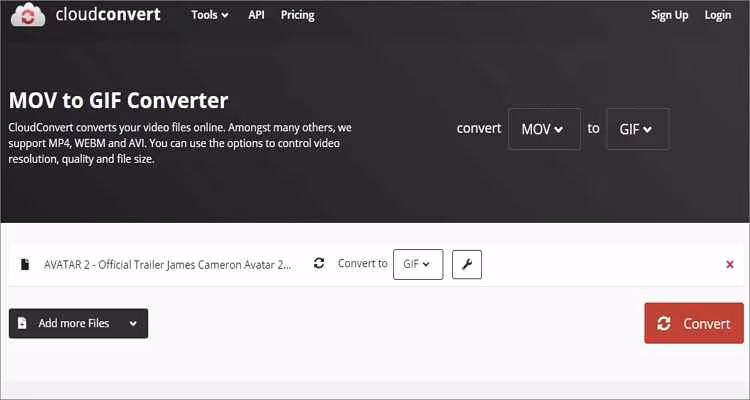Viewport: 750px width, 400px height.
Task: Click the MOV to GIF Converter heading
Action: coord(119,100)
